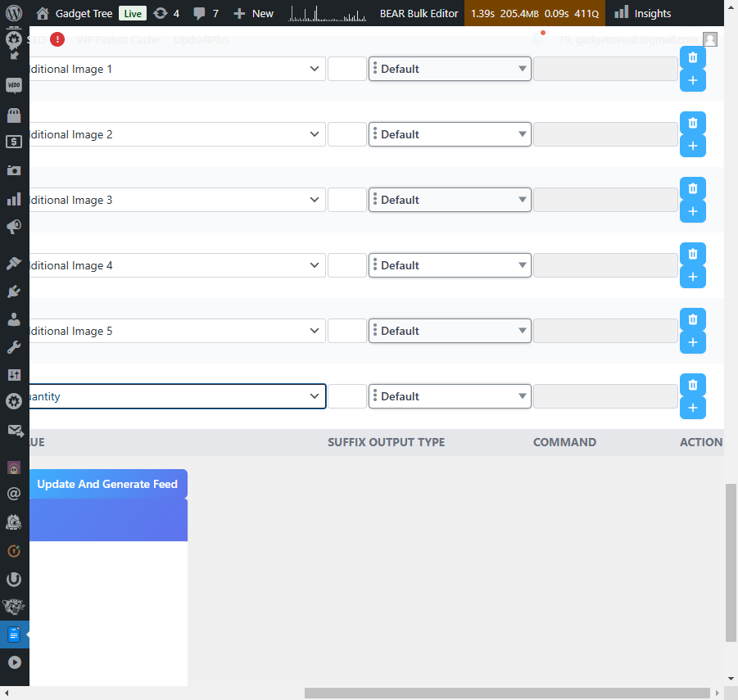
Task: Open the New content menu
Action: pyautogui.click(x=253, y=13)
